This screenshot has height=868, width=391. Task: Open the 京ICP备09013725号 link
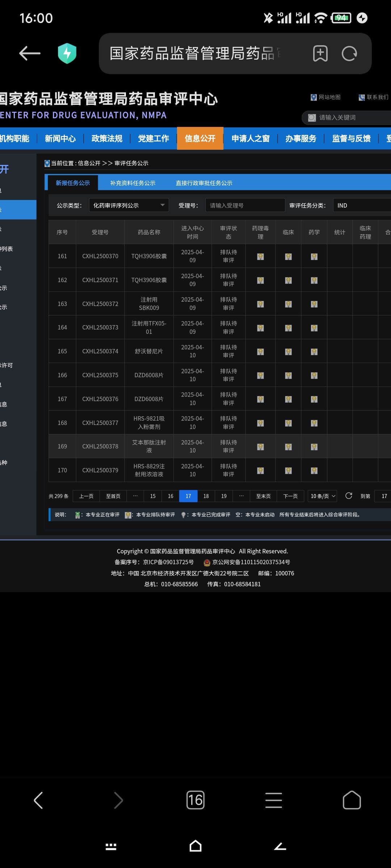tap(168, 562)
